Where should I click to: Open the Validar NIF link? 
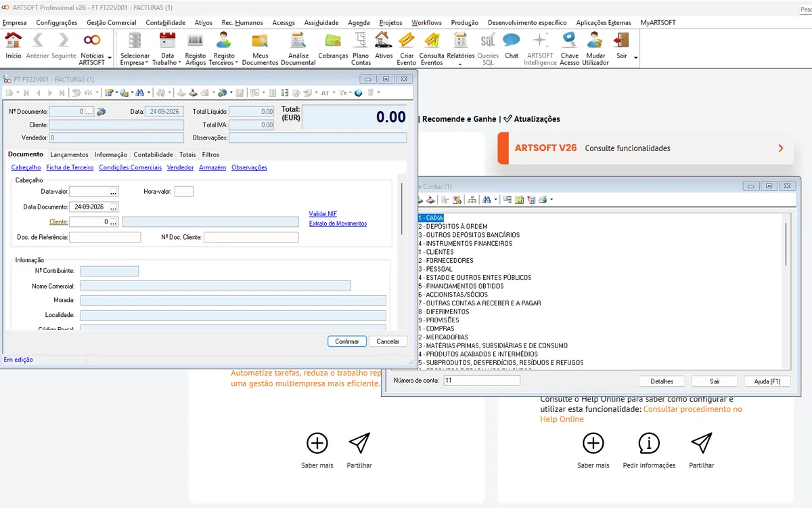pyautogui.click(x=323, y=214)
